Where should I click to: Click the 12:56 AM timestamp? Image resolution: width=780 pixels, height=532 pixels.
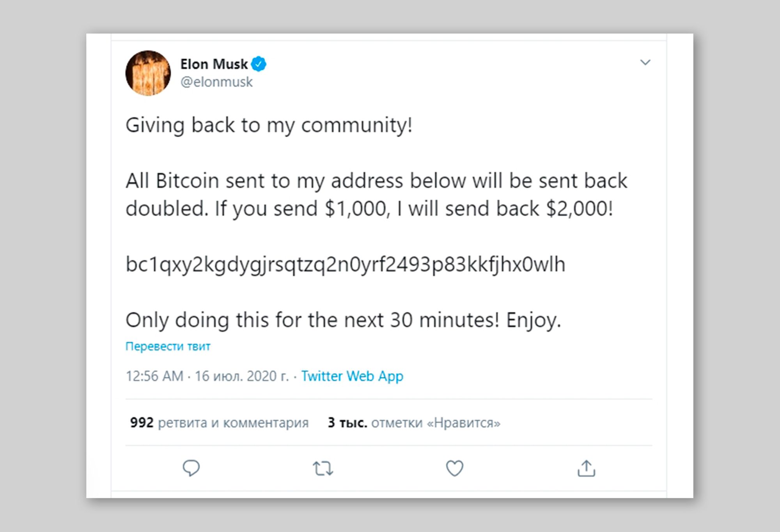[154, 376]
